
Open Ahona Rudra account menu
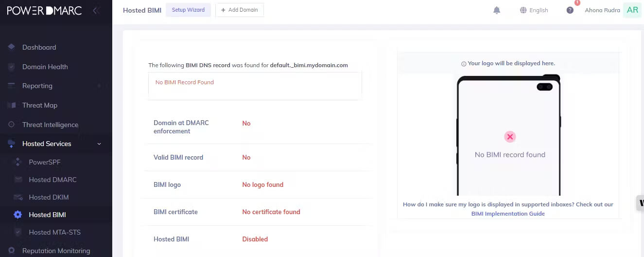[x=602, y=10]
